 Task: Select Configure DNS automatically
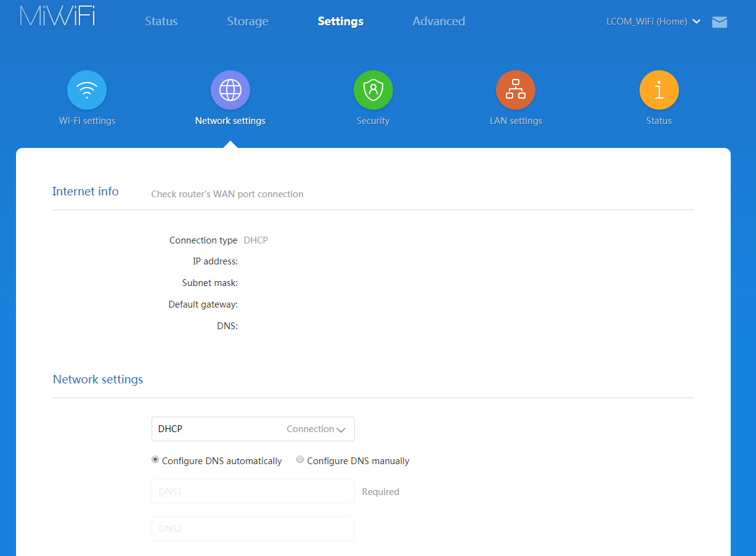[155, 460]
